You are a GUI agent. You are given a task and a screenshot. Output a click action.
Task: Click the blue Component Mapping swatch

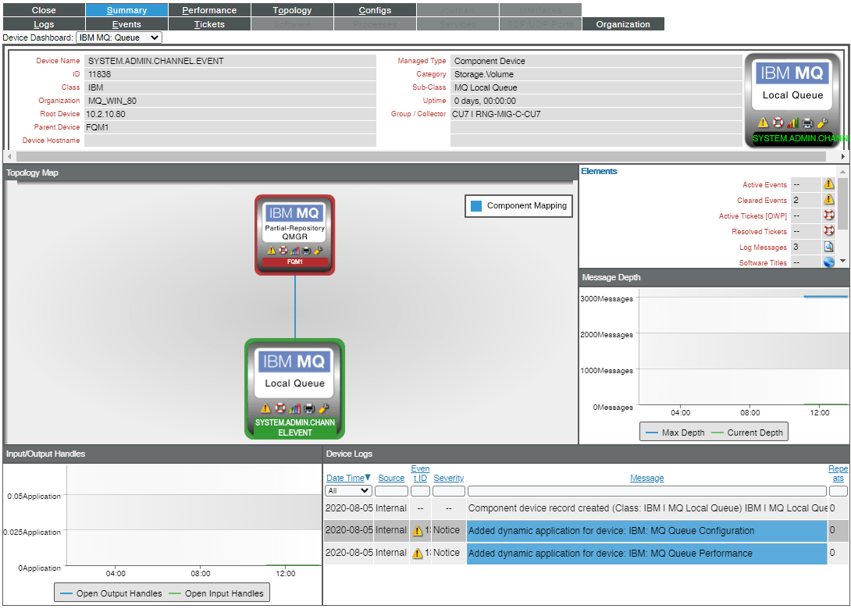(476, 206)
